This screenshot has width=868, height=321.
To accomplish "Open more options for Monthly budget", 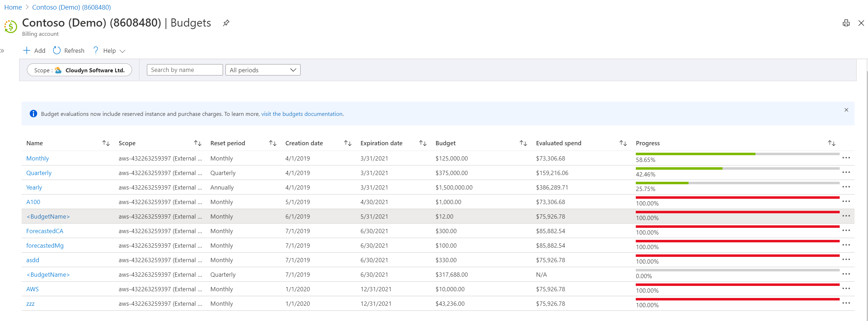I will [x=846, y=158].
